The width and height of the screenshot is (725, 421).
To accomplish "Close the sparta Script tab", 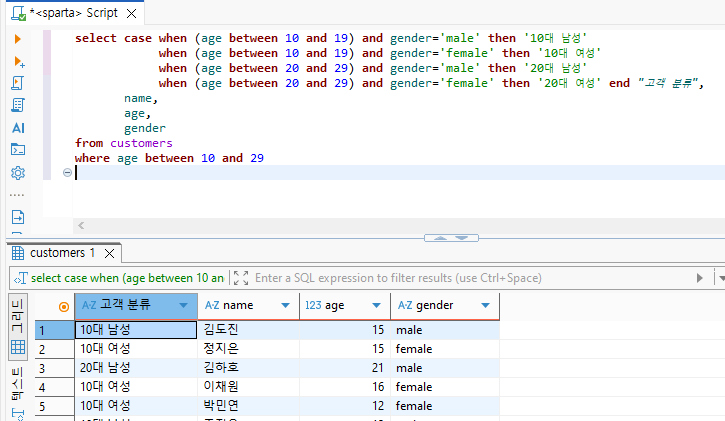I will click(x=131, y=13).
